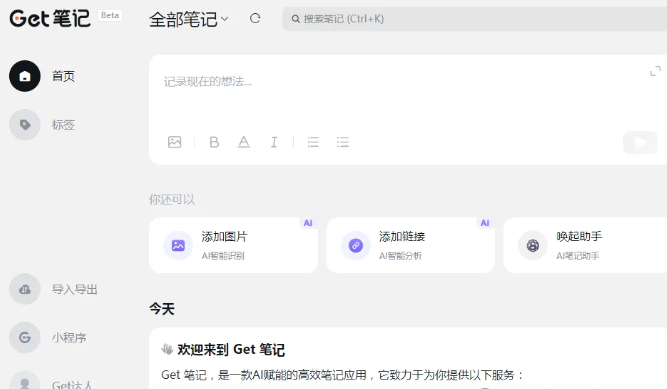Open the 标签 tag icon

[25, 125]
